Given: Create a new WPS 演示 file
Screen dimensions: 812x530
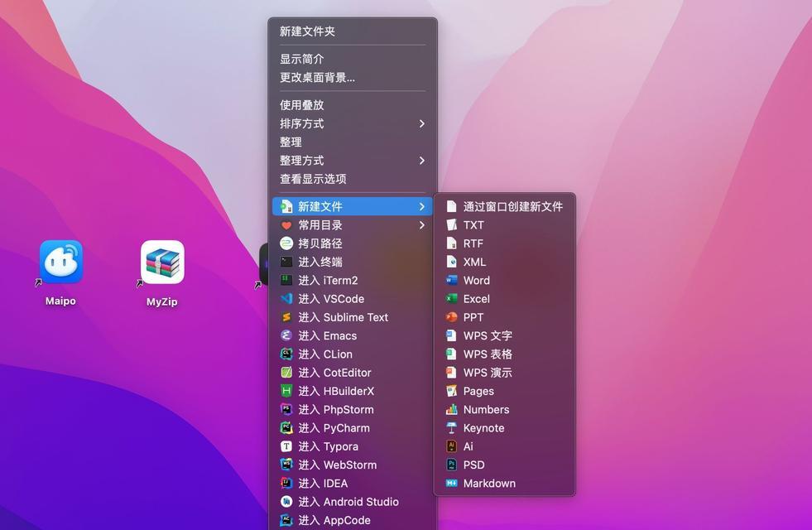Looking at the screenshot, I should (x=504, y=373).
